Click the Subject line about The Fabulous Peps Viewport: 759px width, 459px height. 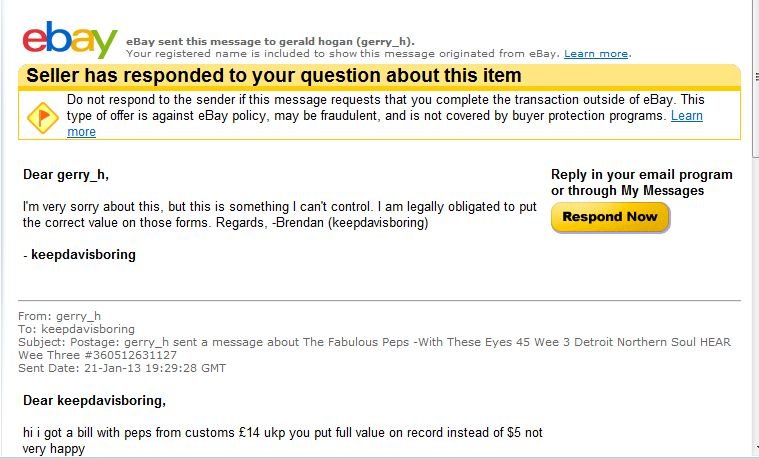click(x=374, y=349)
